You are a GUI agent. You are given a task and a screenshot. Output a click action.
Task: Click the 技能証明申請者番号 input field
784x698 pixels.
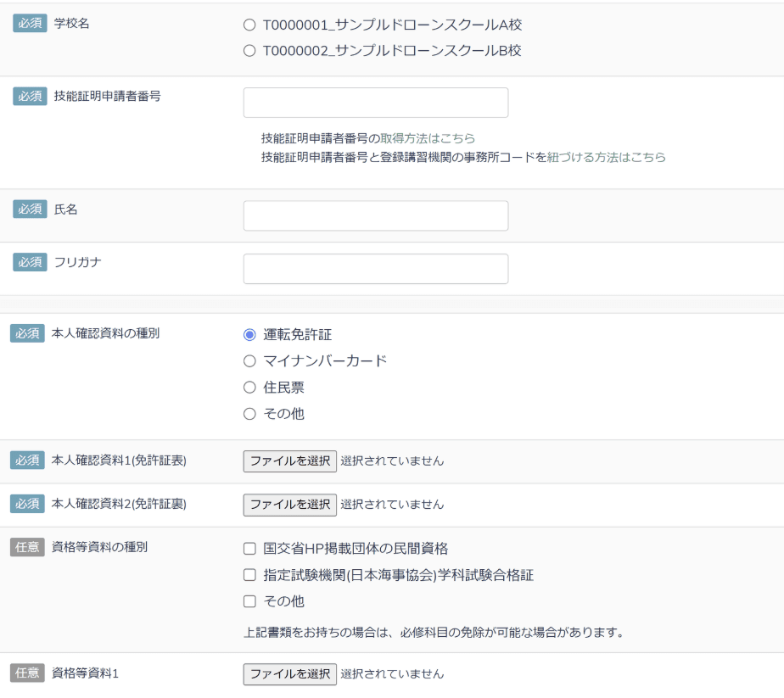point(375,103)
